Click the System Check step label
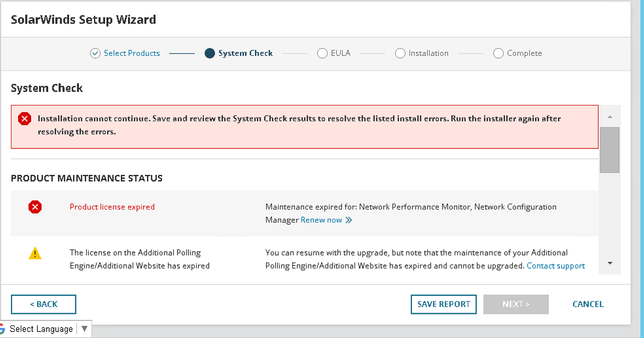 pos(245,53)
